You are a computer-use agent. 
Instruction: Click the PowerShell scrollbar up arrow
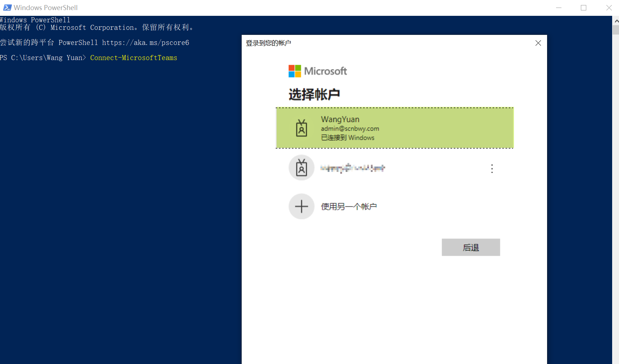(616, 21)
